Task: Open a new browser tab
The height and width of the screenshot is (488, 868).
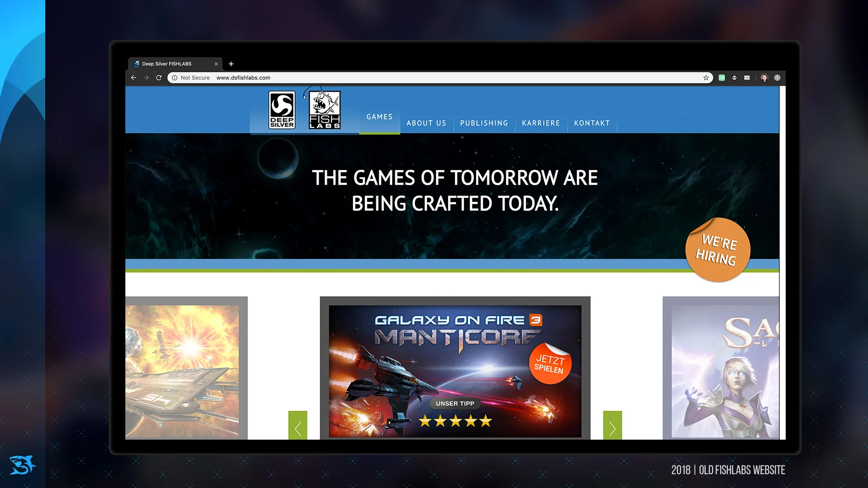Action: coord(231,64)
